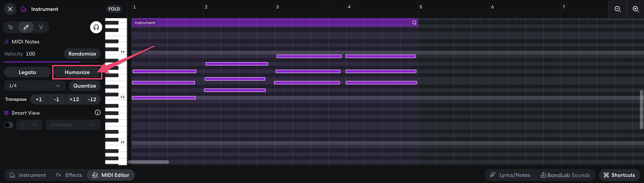Screen dimensions: 644x183
Task: Switch to the Effects tab
Action: click(x=69, y=175)
